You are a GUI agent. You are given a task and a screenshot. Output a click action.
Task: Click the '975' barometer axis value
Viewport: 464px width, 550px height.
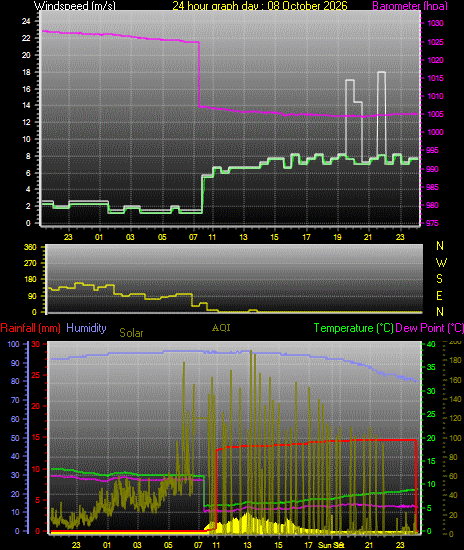pyautogui.click(x=432, y=223)
